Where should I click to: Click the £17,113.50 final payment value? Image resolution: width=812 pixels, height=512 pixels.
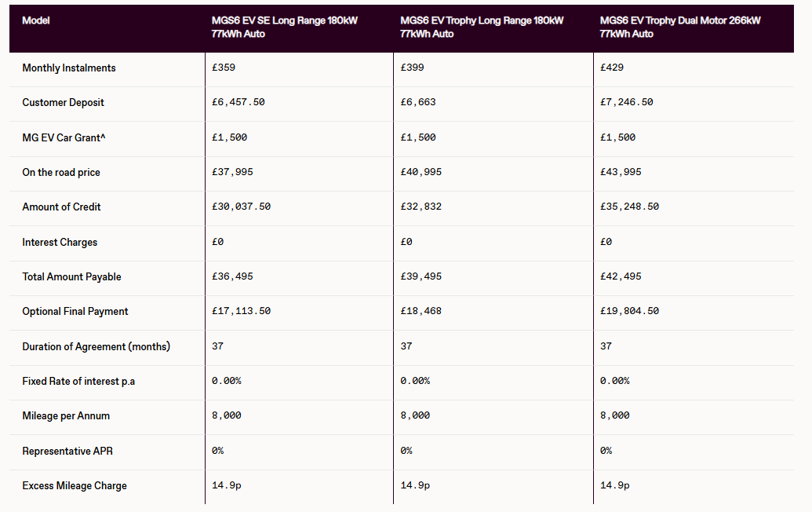241,312
